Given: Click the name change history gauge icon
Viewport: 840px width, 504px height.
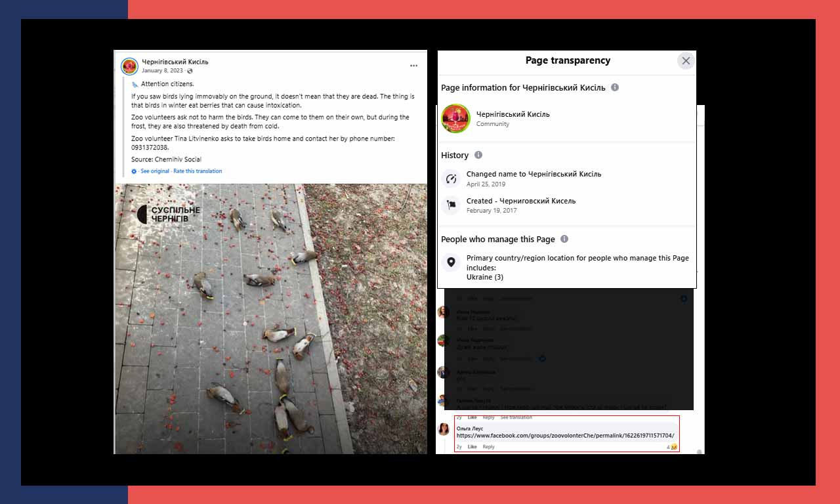Looking at the screenshot, I should click(451, 178).
